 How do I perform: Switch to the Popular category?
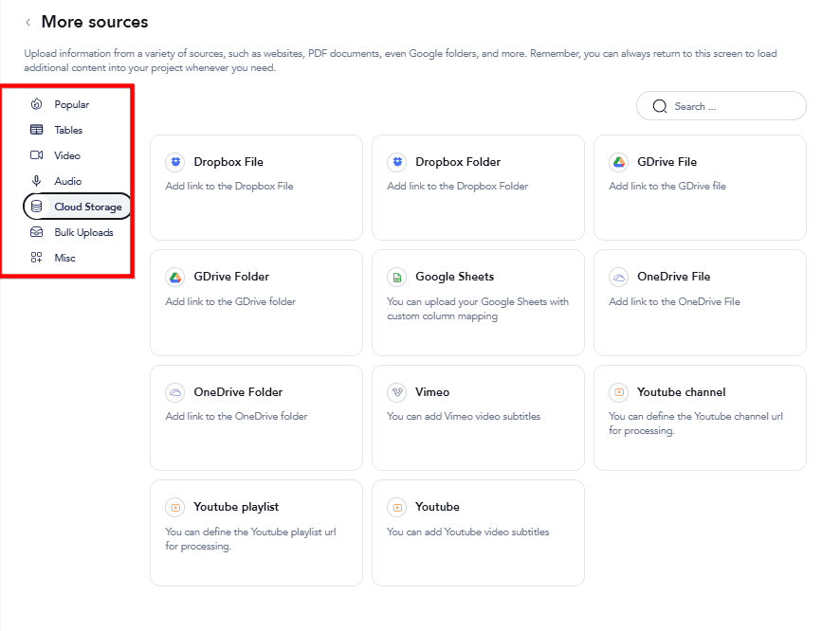(x=63, y=103)
